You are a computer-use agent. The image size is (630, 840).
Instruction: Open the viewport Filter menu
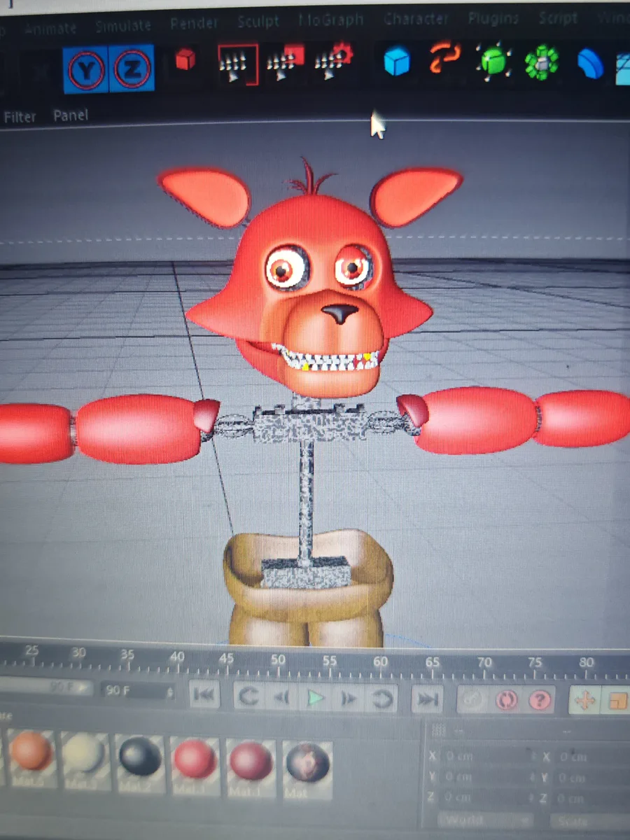pyautogui.click(x=20, y=117)
